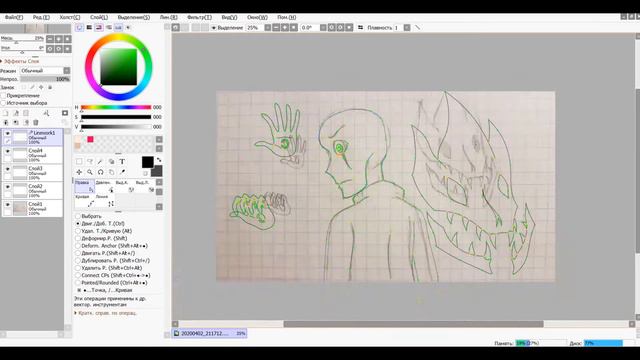Adjust the Непроз. opacity slider
The width and height of the screenshot is (640, 360).
point(45,79)
